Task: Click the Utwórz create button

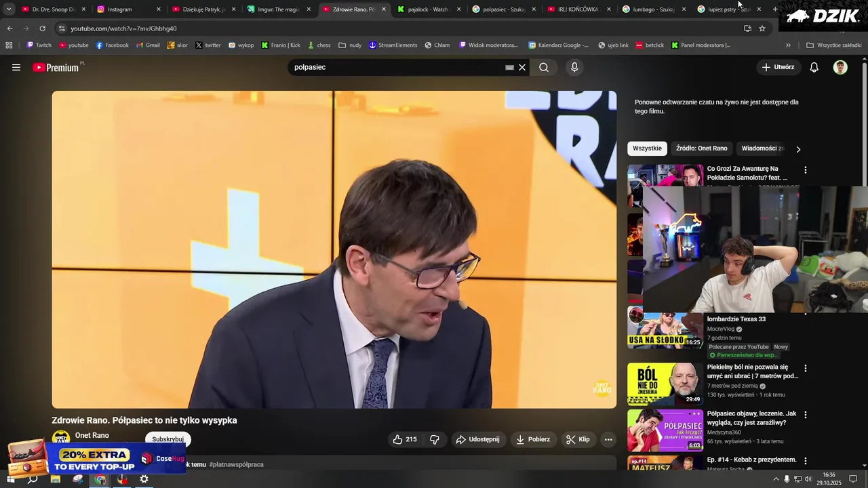Action: click(778, 67)
